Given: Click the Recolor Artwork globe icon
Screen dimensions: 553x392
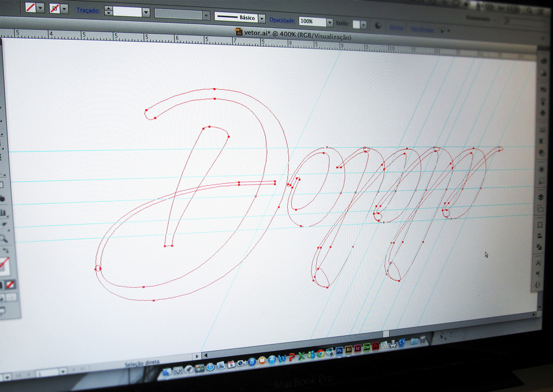Looking at the screenshot, I should point(378,26).
